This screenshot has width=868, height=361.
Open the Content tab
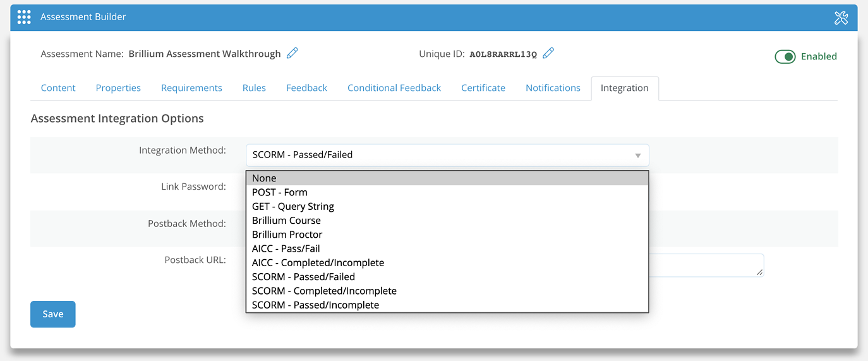coord(58,88)
